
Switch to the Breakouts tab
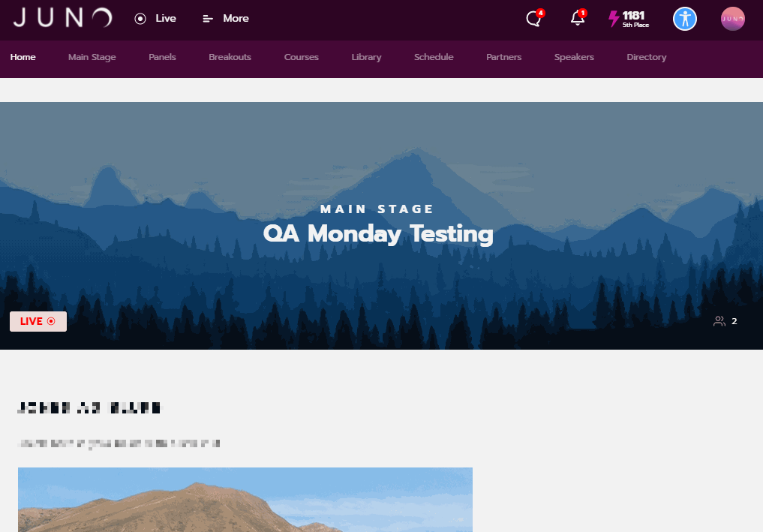point(230,57)
